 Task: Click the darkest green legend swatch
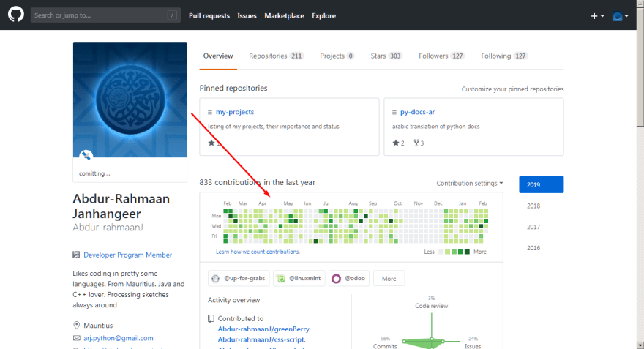click(467, 252)
